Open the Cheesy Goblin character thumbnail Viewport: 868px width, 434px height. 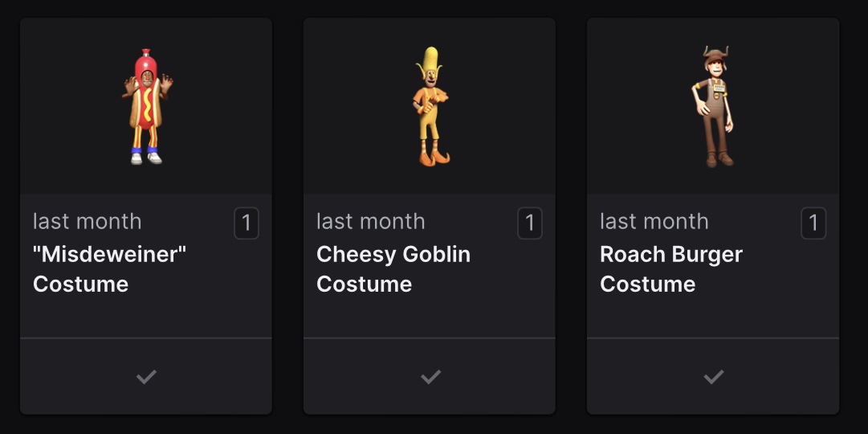tap(430, 106)
